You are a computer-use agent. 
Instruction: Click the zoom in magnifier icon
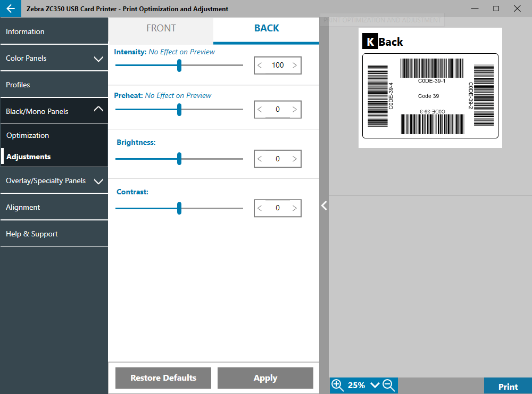337,385
